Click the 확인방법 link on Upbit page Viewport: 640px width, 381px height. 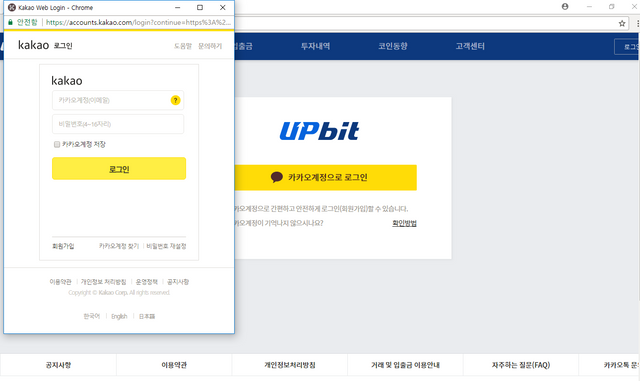point(404,223)
